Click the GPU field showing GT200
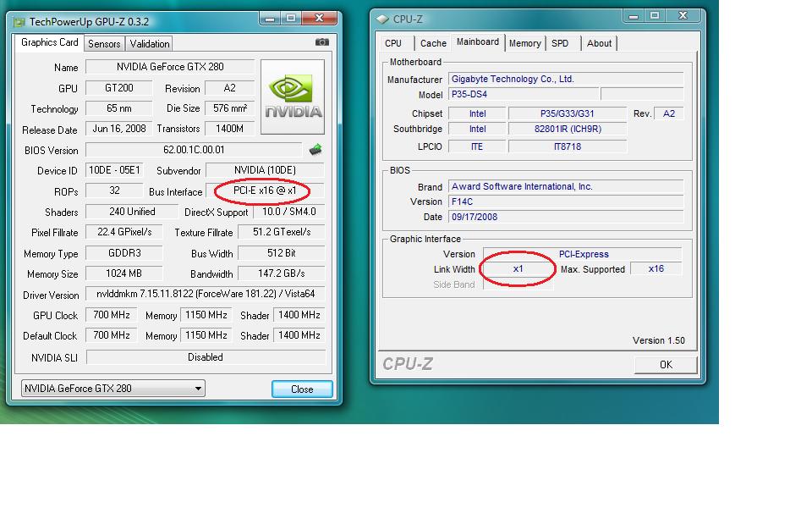 click(x=118, y=88)
